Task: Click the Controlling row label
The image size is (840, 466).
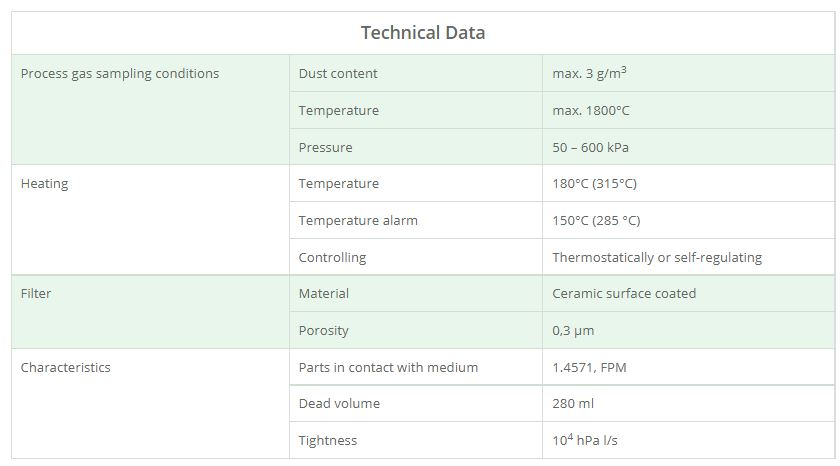Action: (x=332, y=258)
